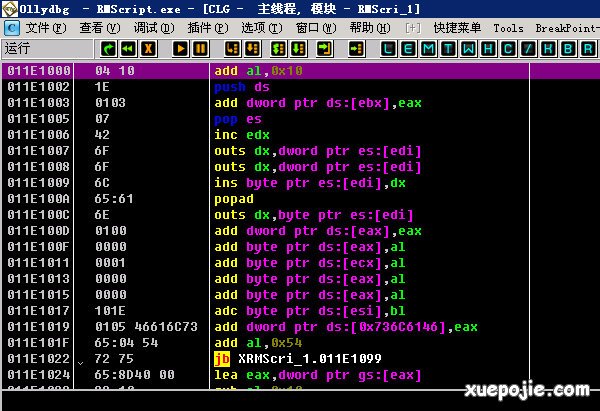Open Windows list with W button
The image size is (600, 411).
(468, 49)
